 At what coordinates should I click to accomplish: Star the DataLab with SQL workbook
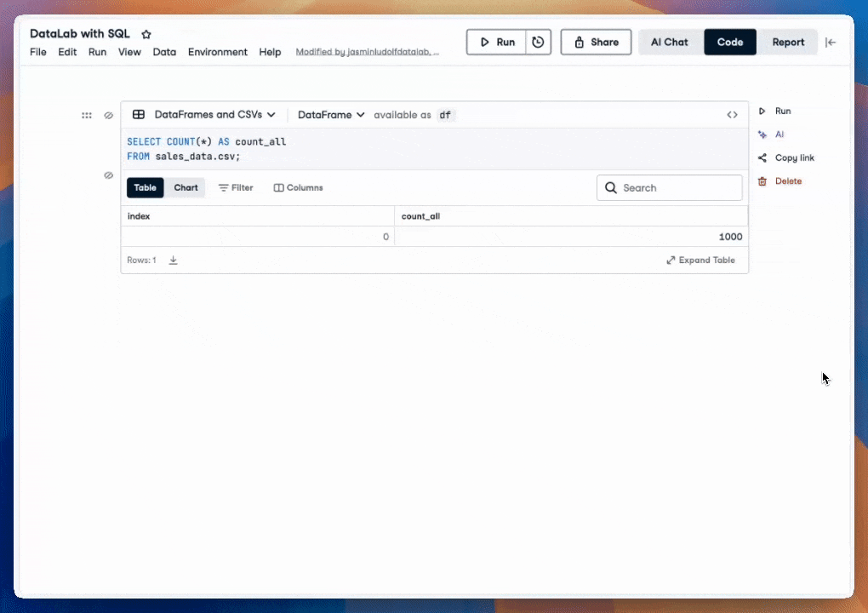(x=146, y=34)
